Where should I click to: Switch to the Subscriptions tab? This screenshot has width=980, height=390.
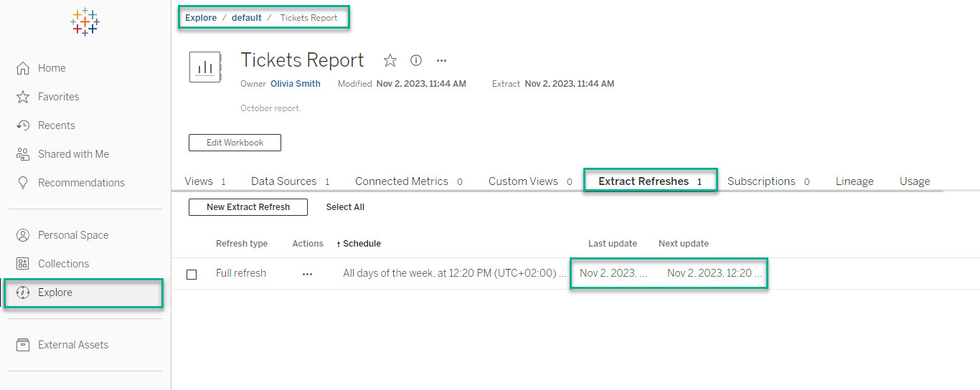(761, 181)
